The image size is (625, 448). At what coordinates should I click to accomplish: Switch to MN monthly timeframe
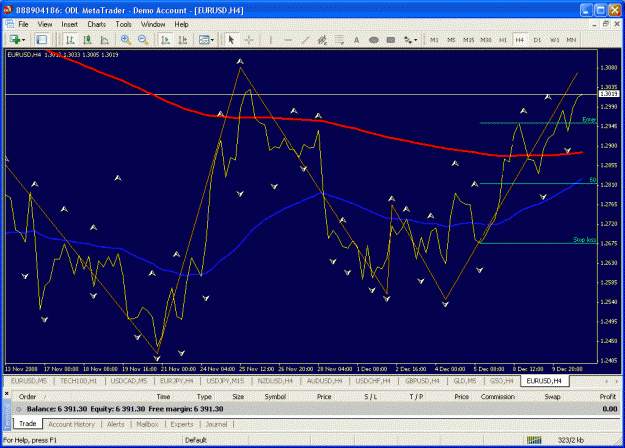click(x=571, y=40)
